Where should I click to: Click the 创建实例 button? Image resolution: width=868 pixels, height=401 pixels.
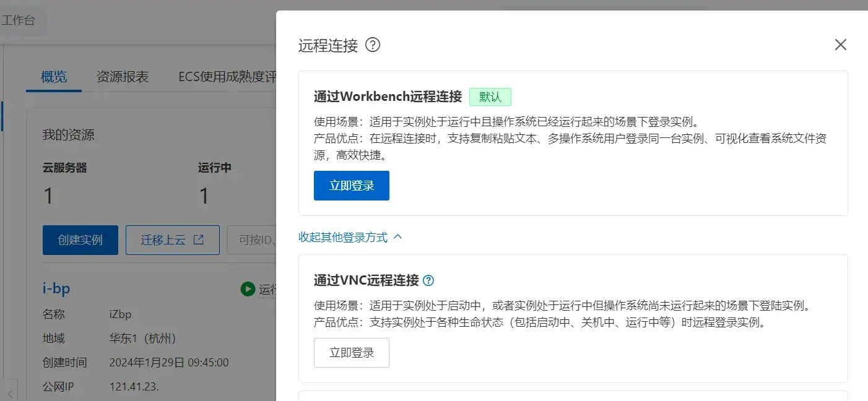pyautogui.click(x=80, y=240)
